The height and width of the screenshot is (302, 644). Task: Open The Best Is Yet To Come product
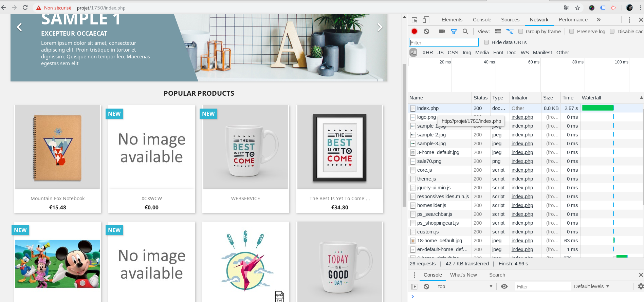point(339,199)
